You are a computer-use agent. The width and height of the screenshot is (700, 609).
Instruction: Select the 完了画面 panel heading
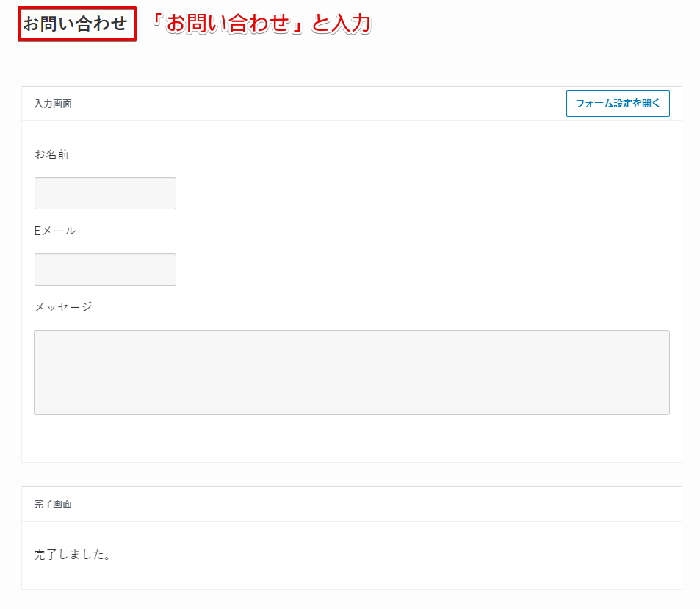click(53, 504)
